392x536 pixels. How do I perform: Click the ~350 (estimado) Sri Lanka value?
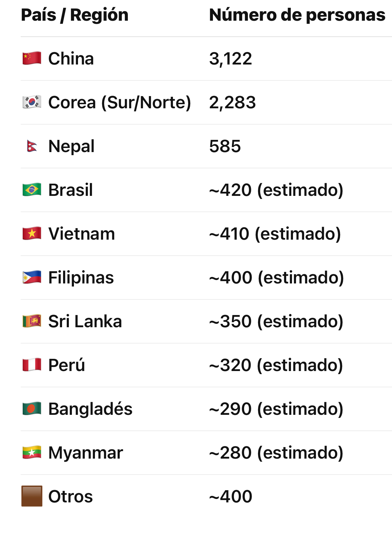(276, 321)
